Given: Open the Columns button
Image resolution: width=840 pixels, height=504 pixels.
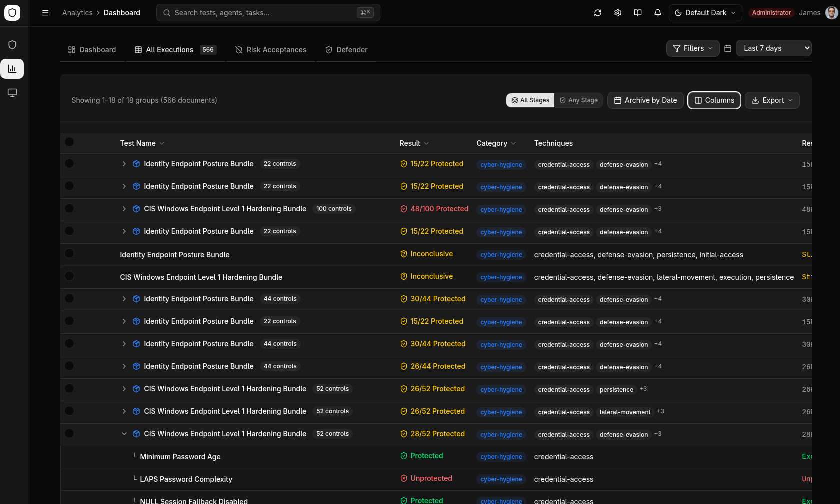Looking at the screenshot, I should click(714, 100).
